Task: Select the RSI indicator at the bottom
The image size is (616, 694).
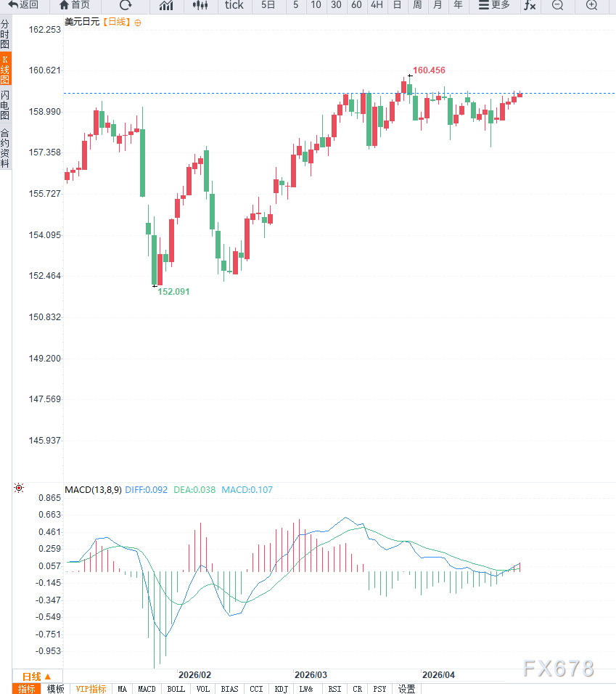Action: pos(334,689)
